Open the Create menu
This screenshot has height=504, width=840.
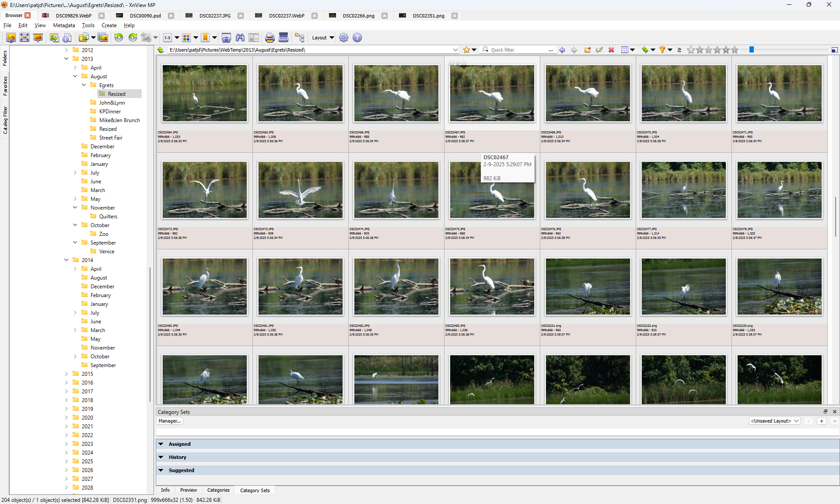tap(109, 25)
